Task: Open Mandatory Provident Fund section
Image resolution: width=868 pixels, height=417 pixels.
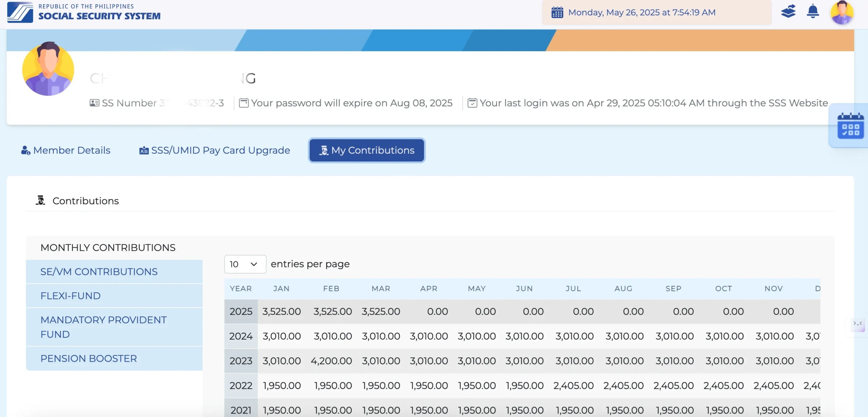Action: 103,327
